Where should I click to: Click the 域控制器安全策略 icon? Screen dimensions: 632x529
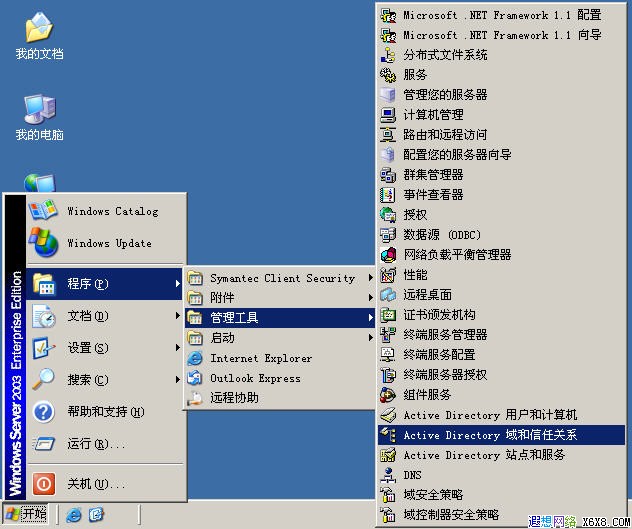point(388,514)
